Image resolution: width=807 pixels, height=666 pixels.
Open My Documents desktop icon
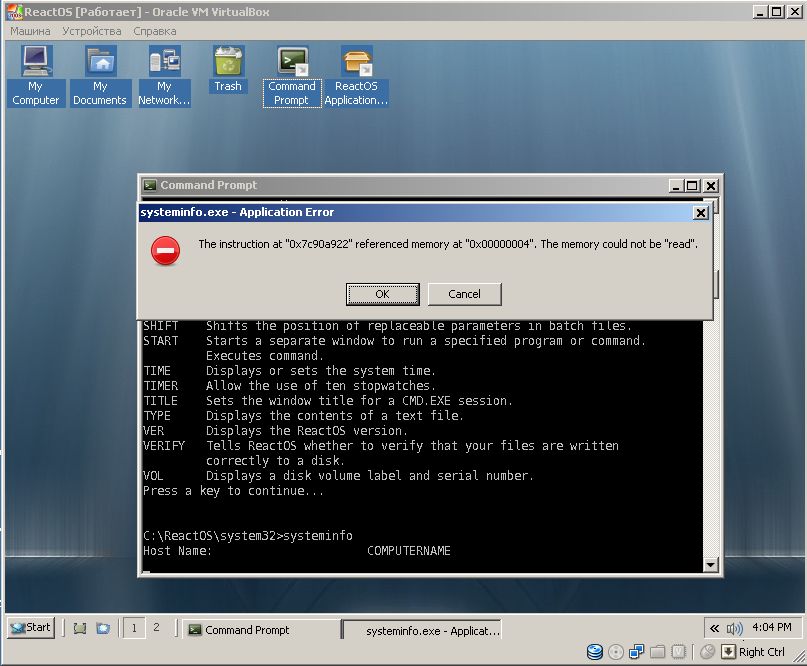pyautogui.click(x=100, y=75)
